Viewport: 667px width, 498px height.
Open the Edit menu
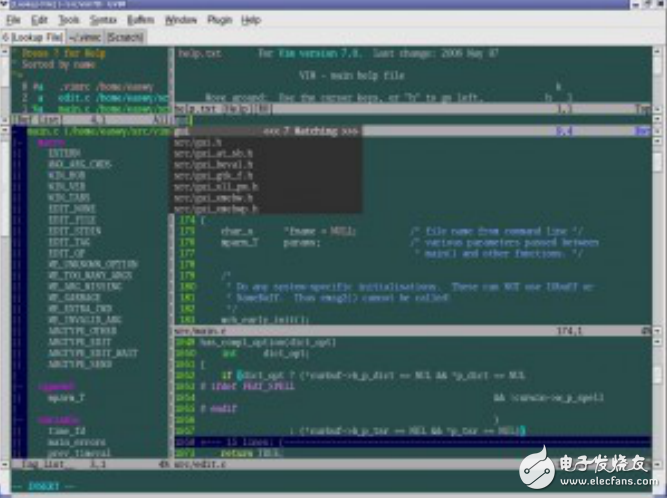(x=39, y=19)
